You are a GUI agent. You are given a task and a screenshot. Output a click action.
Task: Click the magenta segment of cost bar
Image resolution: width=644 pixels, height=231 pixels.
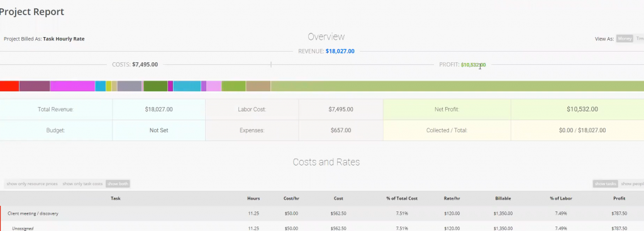[x=73, y=86]
